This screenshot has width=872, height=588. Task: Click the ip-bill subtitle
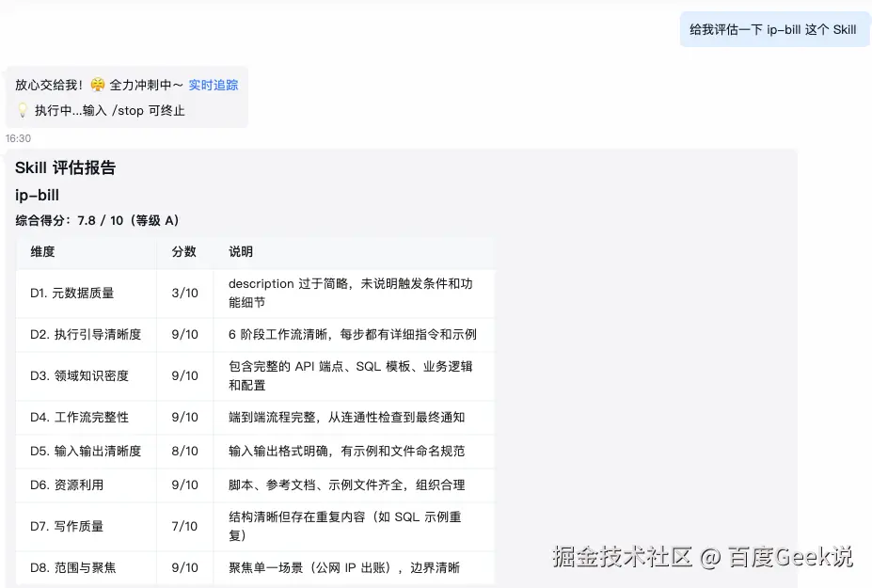point(36,195)
